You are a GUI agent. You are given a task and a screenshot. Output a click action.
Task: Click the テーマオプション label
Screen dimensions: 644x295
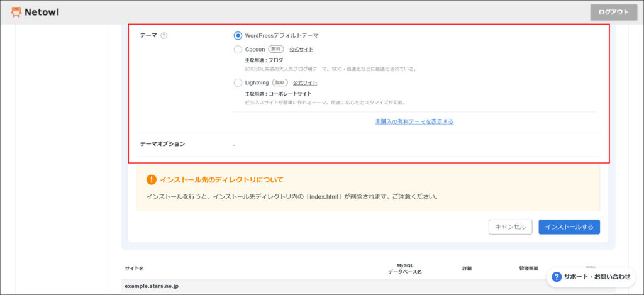tap(163, 144)
